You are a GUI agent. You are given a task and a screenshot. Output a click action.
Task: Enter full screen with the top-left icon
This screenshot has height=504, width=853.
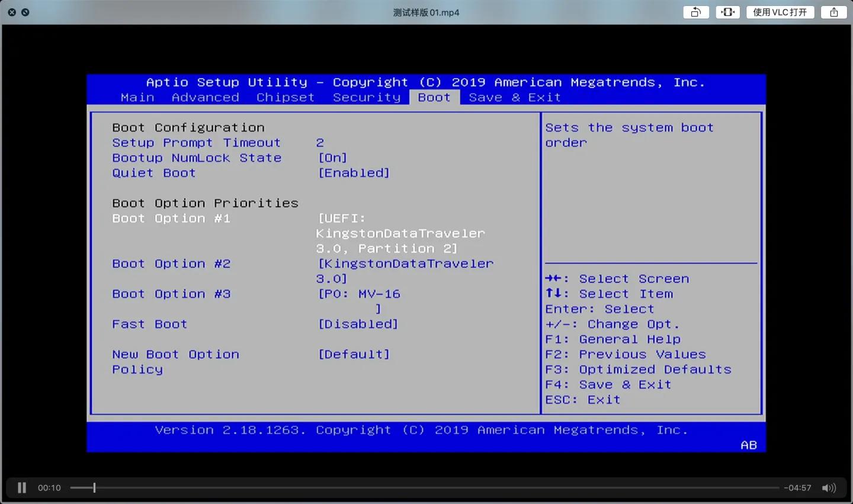click(x=25, y=12)
